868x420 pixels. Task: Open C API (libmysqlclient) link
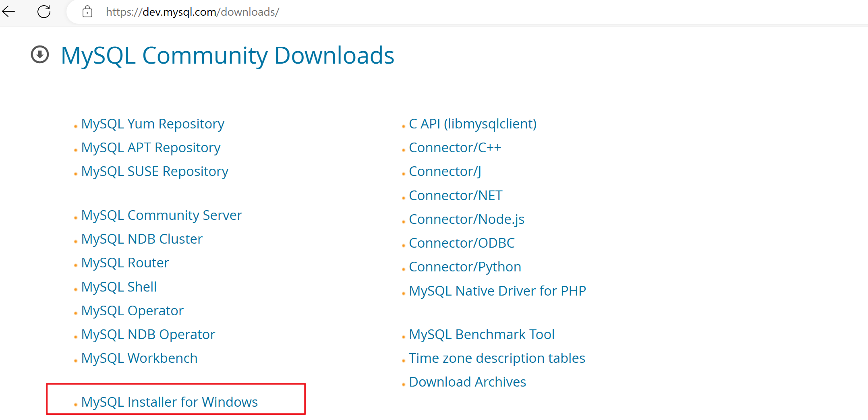(473, 124)
